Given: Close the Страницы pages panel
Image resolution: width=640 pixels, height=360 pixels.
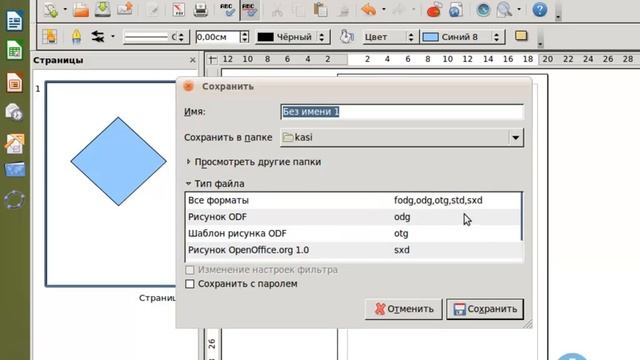Looking at the screenshot, I should (193, 60).
